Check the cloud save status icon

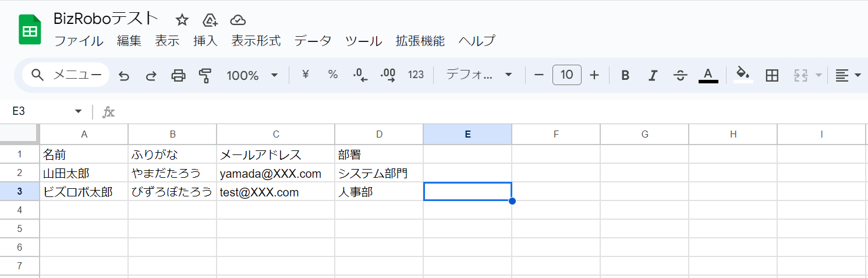tap(238, 20)
